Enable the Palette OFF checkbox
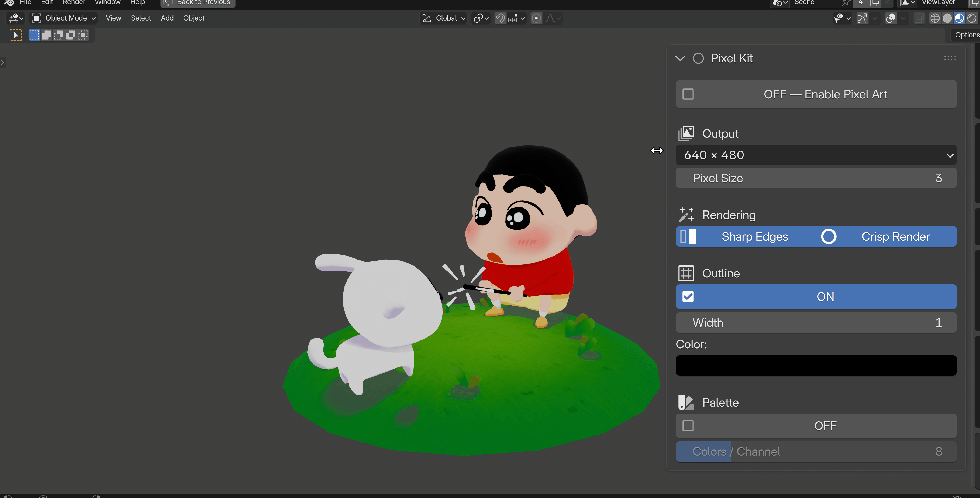The width and height of the screenshot is (980, 498). tap(688, 426)
